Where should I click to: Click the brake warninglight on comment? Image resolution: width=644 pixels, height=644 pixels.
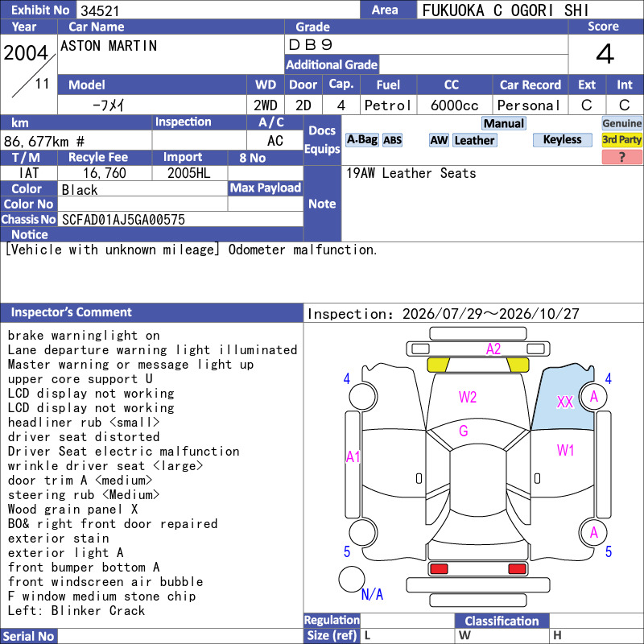pos(84,336)
